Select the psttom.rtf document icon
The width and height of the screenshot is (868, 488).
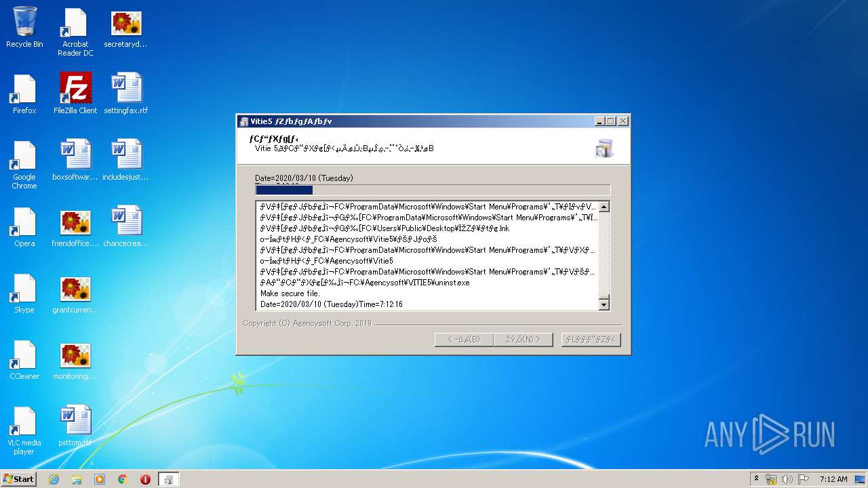coord(75,426)
